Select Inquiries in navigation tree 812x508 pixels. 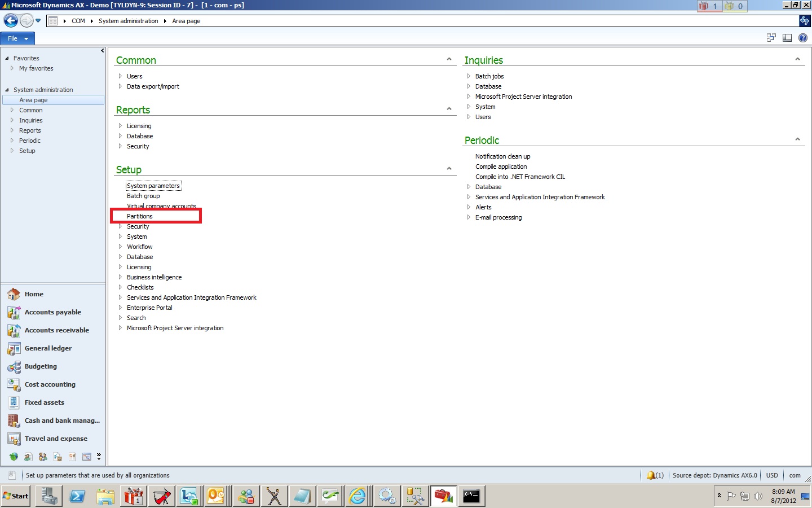point(30,120)
